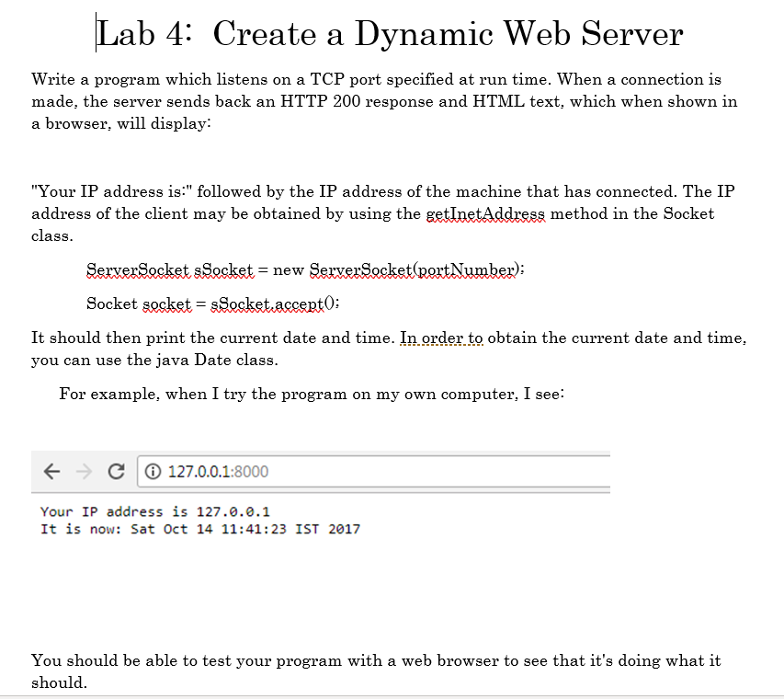Image resolution: width=784 pixels, height=699 pixels.
Task: Click the blue highlighted strip at the bottom edge
Action: [392, 696]
